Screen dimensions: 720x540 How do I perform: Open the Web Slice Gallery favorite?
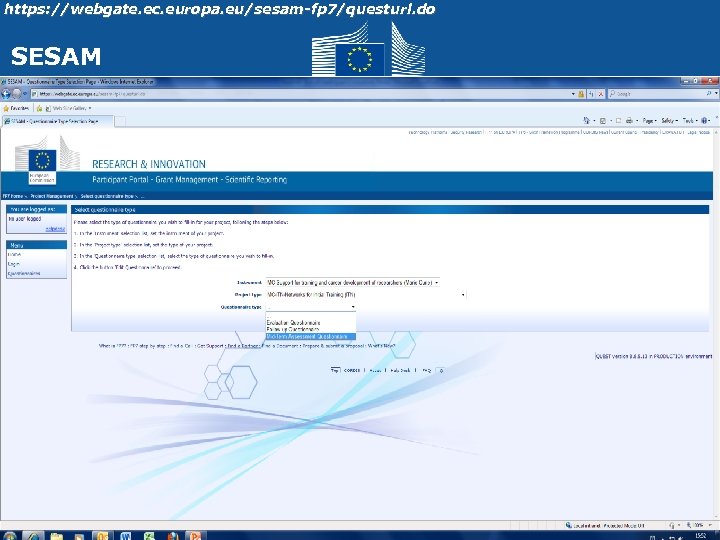67,108
